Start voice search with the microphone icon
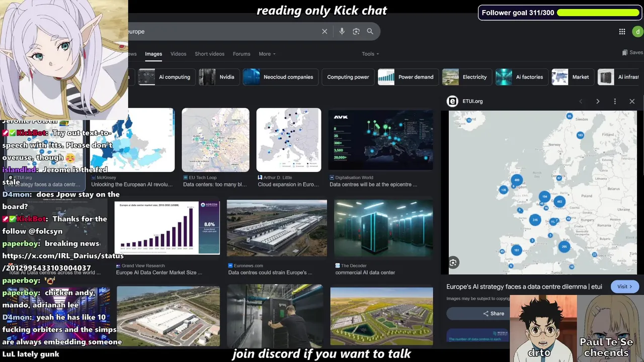The width and height of the screenshot is (644, 362). [342, 31]
